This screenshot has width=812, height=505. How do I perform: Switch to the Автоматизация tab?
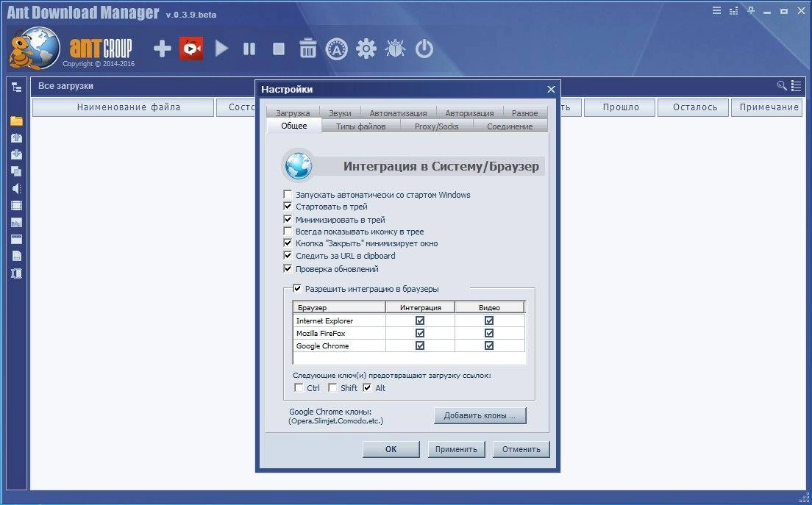[x=398, y=112]
